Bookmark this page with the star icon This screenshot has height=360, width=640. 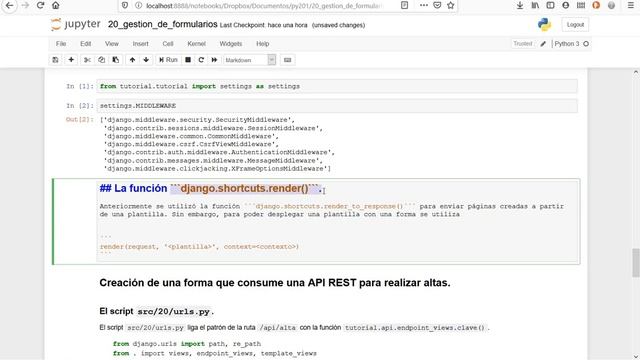click(x=451, y=5)
